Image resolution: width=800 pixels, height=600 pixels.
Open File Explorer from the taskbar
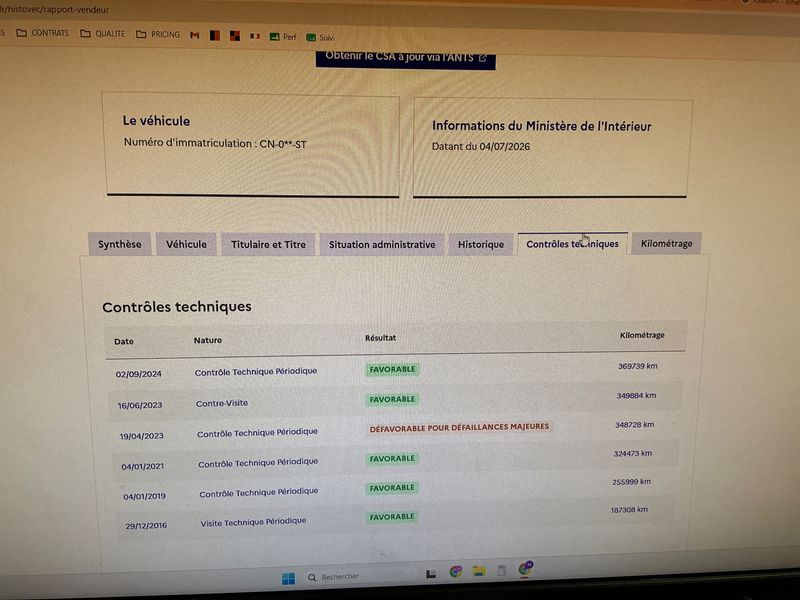pos(479,571)
